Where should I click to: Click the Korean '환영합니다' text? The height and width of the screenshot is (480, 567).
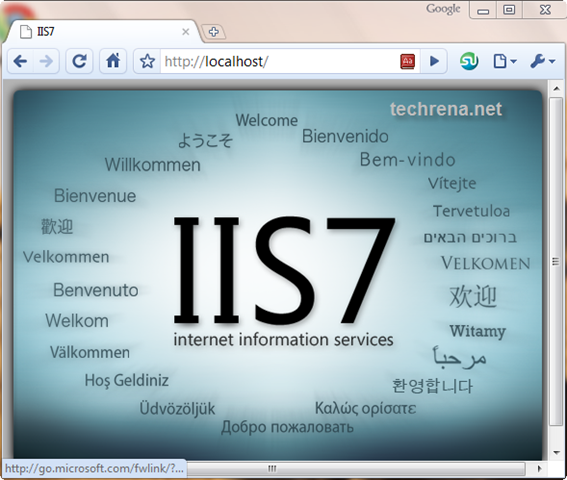[432, 386]
